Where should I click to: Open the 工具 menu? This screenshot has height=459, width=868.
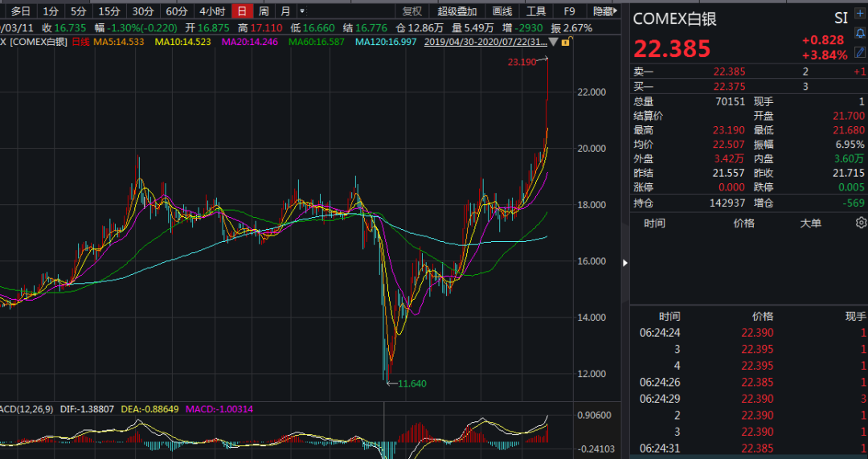(535, 11)
